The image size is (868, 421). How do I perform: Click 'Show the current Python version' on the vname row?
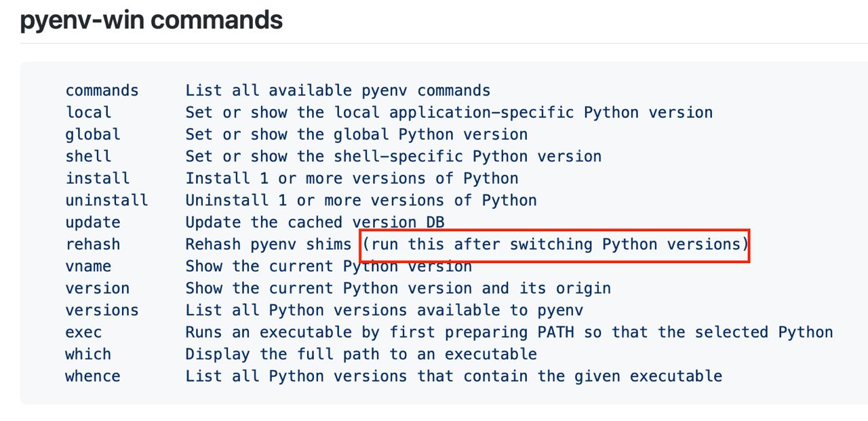click(x=329, y=266)
